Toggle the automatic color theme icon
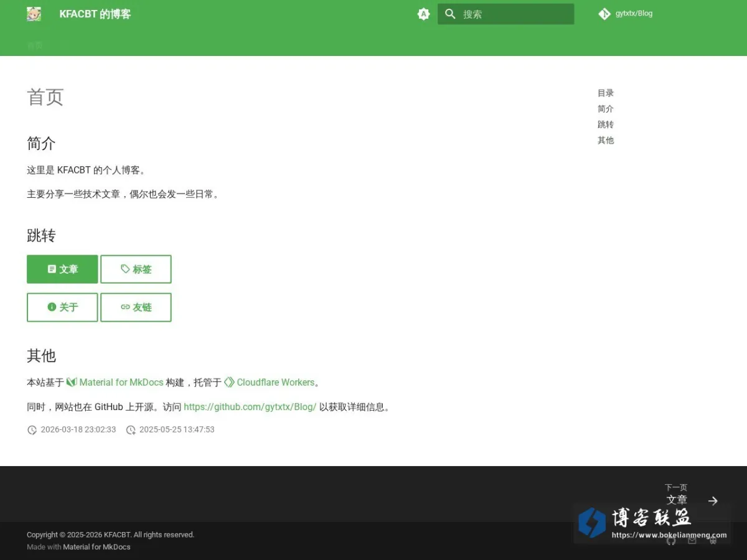The height and width of the screenshot is (560, 747). [x=424, y=14]
